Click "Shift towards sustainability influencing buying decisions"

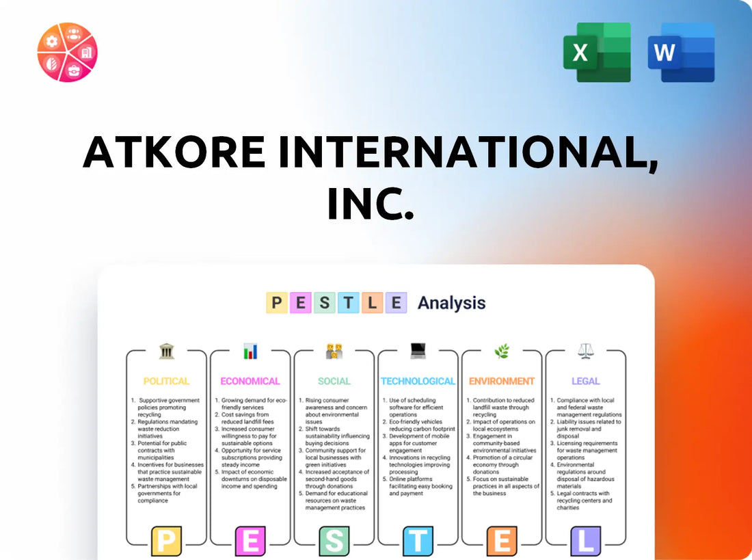[x=334, y=436]
